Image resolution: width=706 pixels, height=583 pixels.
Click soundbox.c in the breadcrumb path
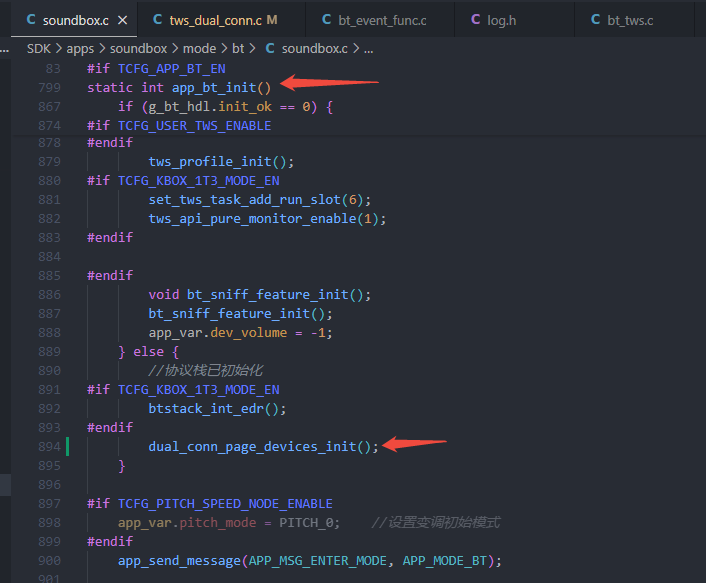pos(314,49)
